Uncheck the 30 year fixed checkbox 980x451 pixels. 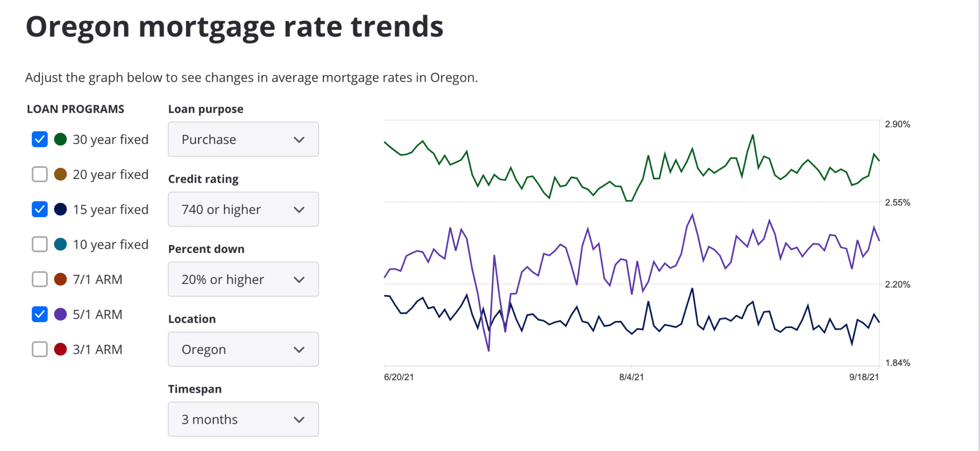tap(40, 139)
